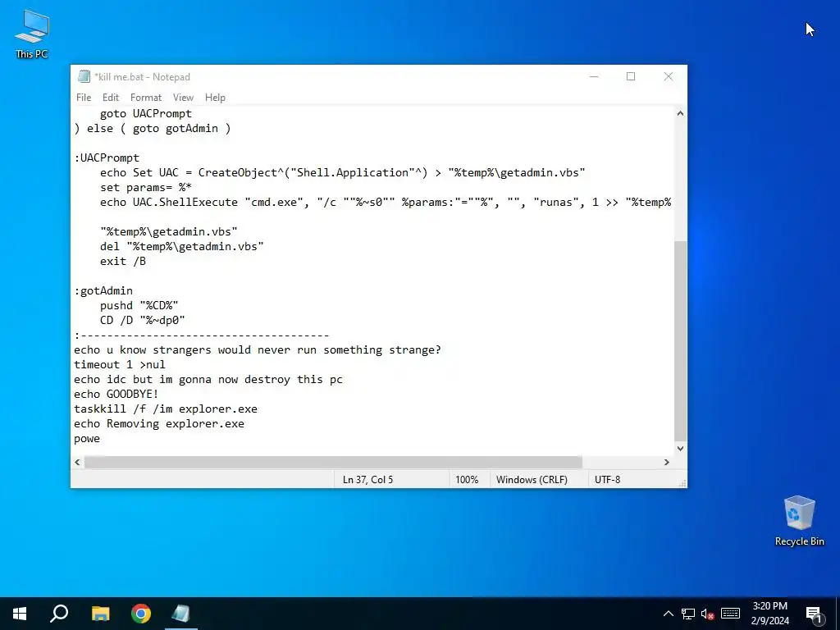
Task: Click the horizontal scrollbar left arrow
Action: coord(78,462)
